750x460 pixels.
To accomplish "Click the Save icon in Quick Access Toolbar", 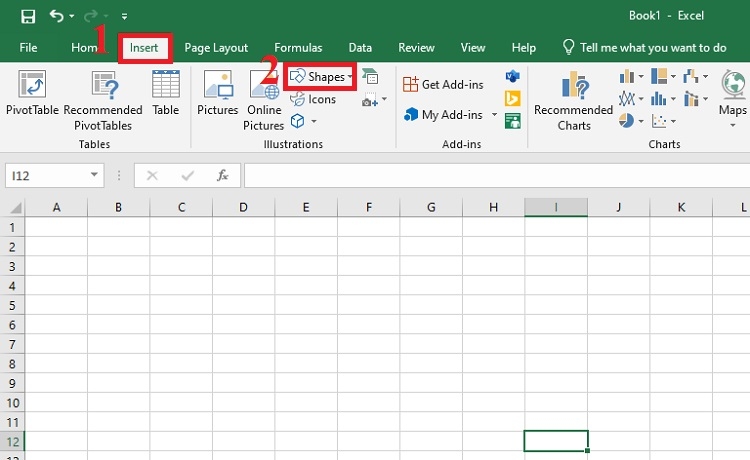I will 28,16.
